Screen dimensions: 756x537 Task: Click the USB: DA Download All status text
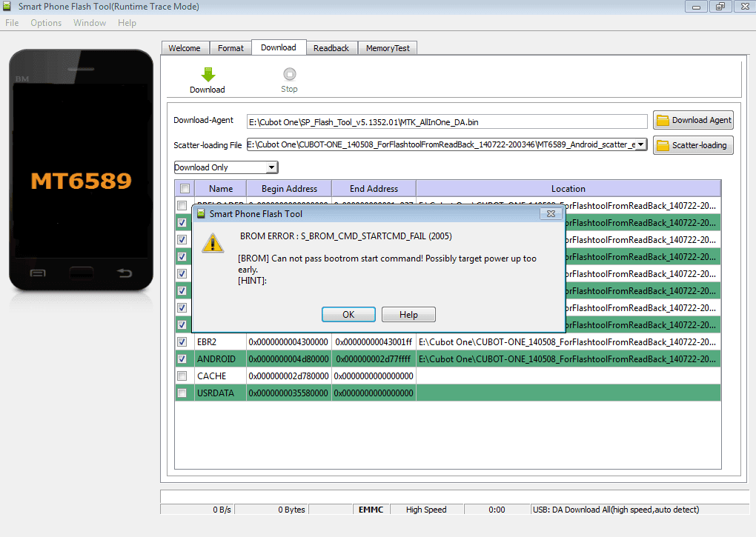click(616, 510)
